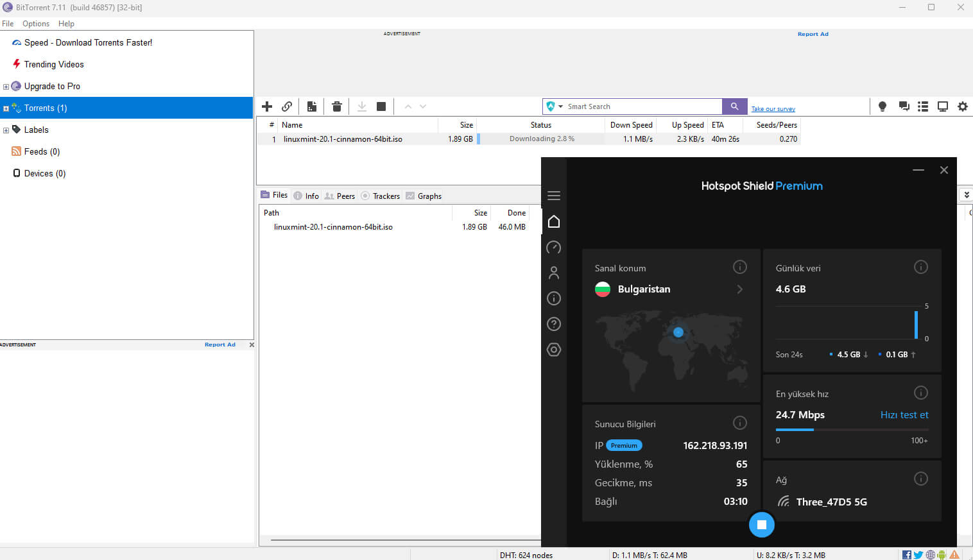The width and height of the screenshot is (973, 560).
Task: Stop the Hotspot Shield VPN connection
Action: [762, 525]
